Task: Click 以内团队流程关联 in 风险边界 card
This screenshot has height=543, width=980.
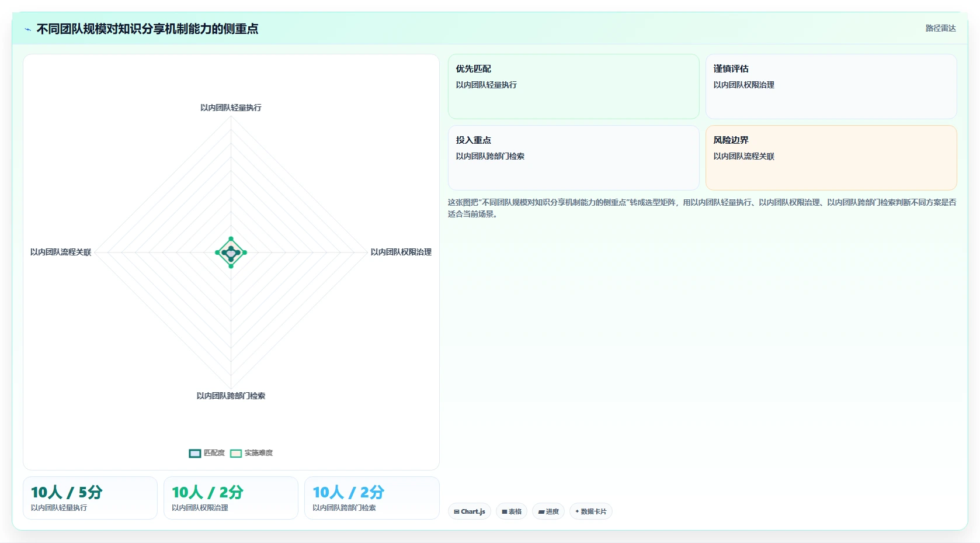Action: pos(743,156)
